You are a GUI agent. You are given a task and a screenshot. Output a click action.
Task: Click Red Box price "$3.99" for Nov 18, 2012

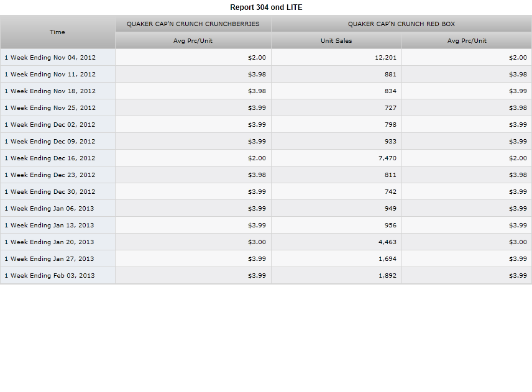(x=518, y=91)
